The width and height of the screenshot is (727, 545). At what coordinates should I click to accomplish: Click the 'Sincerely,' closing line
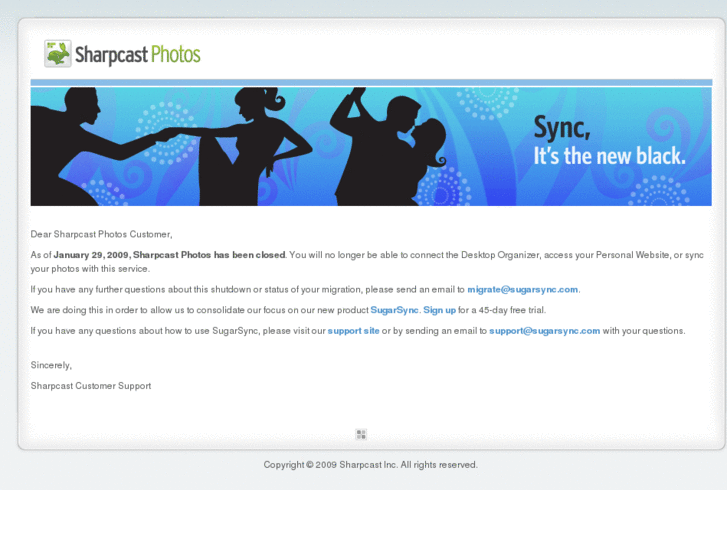click(51, 365)
